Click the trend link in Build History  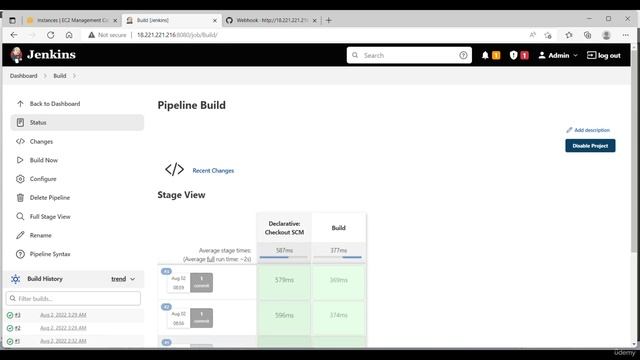coord(118,279)
